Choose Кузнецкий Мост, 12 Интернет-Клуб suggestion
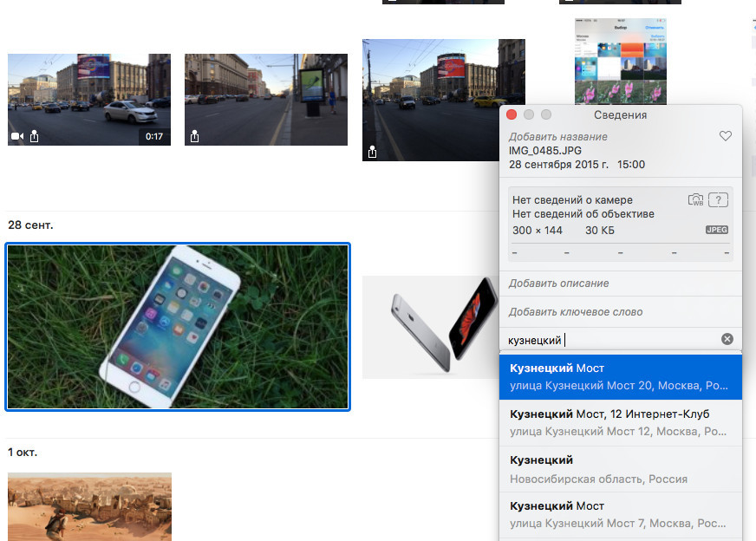Image resolution: width=756 pixels, height=541 pixels. [x=621, y=423]
